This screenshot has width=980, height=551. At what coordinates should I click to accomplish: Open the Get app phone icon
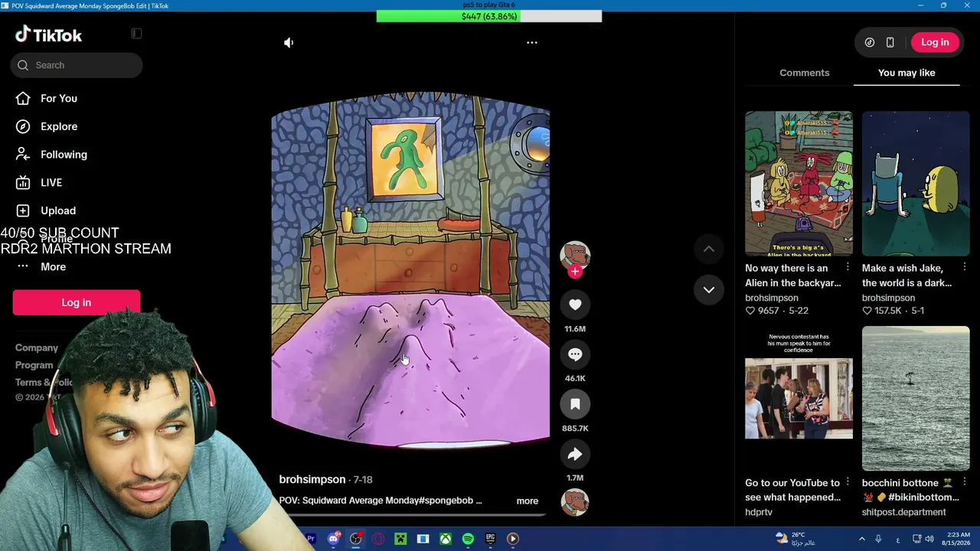890,43
